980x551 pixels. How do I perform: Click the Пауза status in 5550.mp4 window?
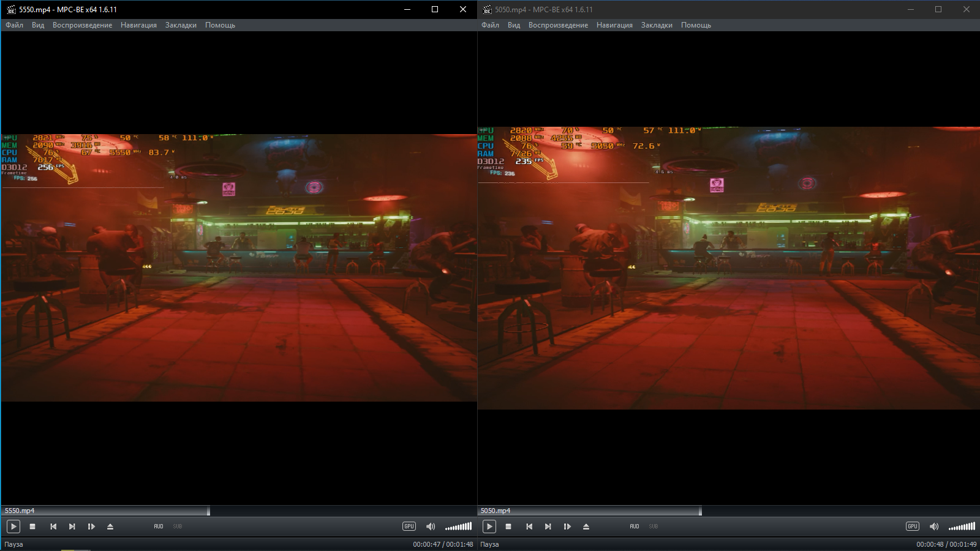coord(13,544)
